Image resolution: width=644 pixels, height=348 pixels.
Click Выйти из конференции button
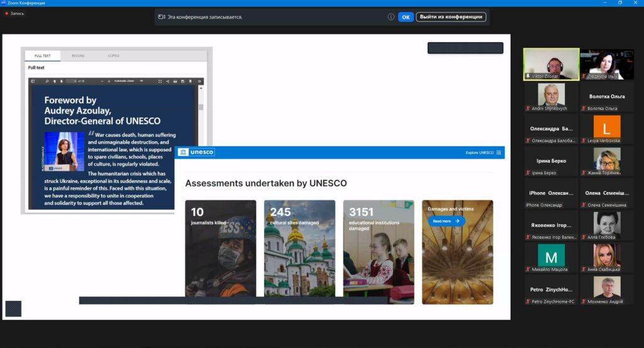click(451, 17)
